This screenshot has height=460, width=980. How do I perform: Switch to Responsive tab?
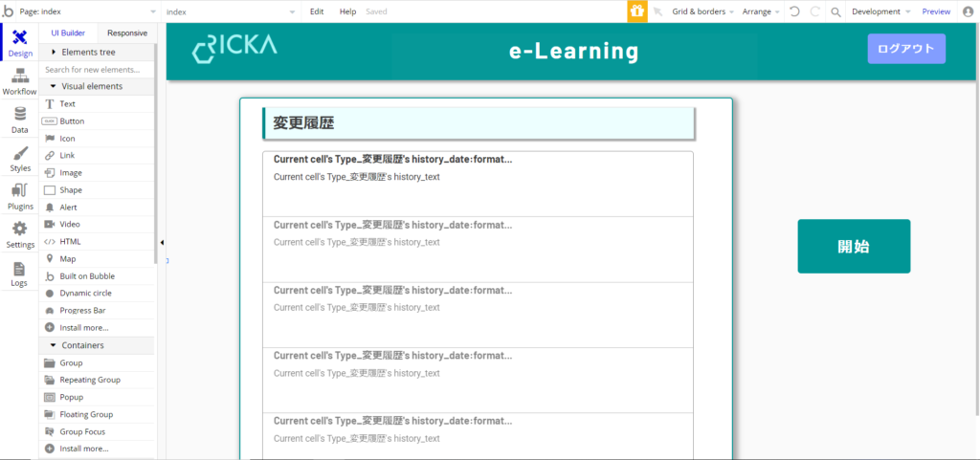coord(127,33)
